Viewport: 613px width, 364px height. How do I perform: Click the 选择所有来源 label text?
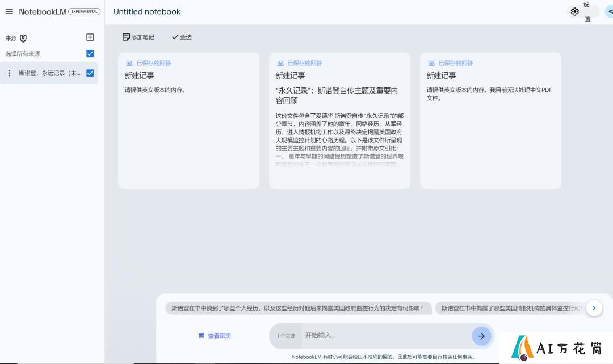23,53
